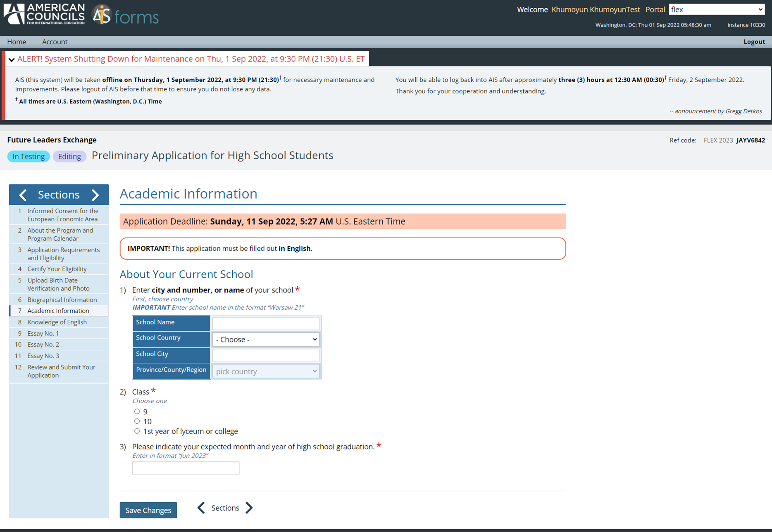Open section 1 Informed Consent for European Economic Area
Viewport: 772px width, 532px height.
tap(59, 215)
